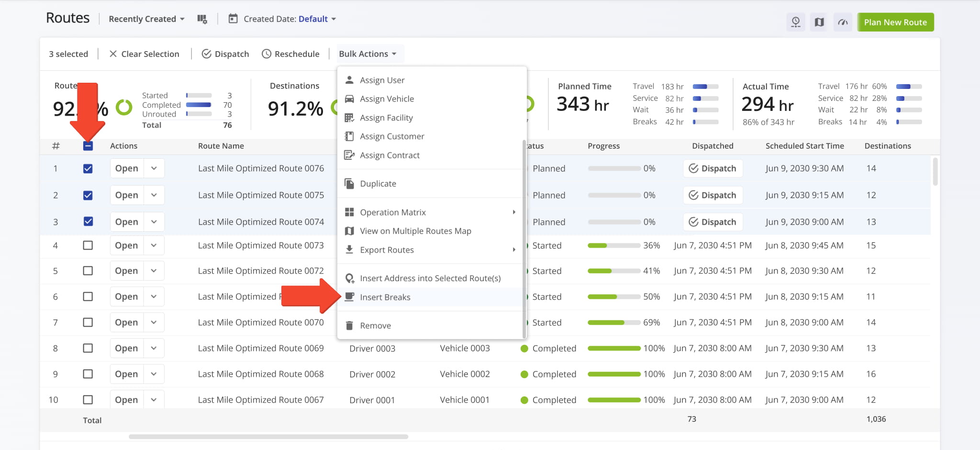The height and width of the screenshot is (450, 980).
Task: Uncheck the checkbox for Route 0076
Action: [x=88, y=168]
